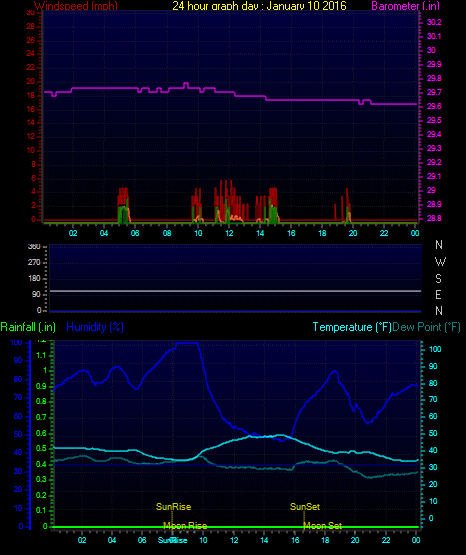This screenshot has height=555, width=466.
Task: Click the S compass direction label
Action: (438, 279)
